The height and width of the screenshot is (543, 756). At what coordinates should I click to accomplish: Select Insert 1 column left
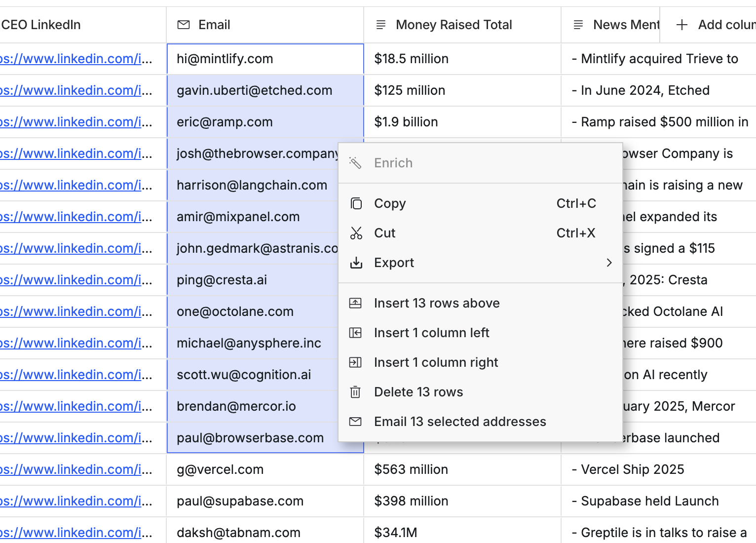coord(480,333)
